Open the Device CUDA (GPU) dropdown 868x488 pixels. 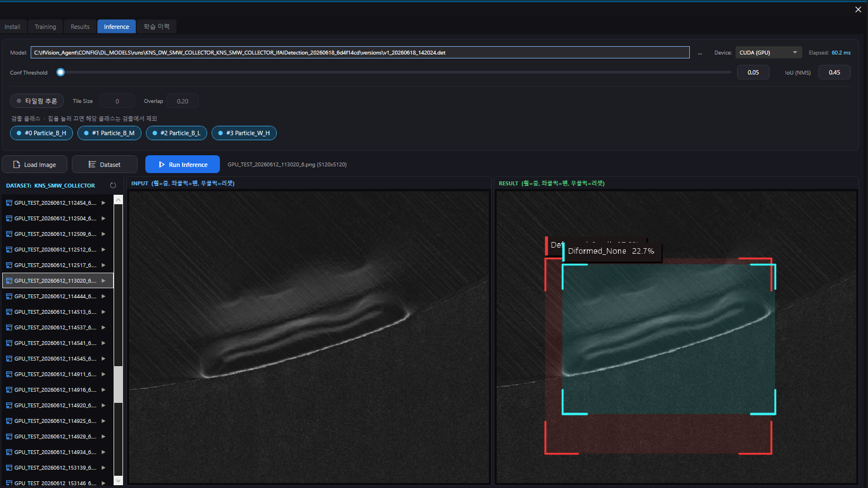point(769,52)
